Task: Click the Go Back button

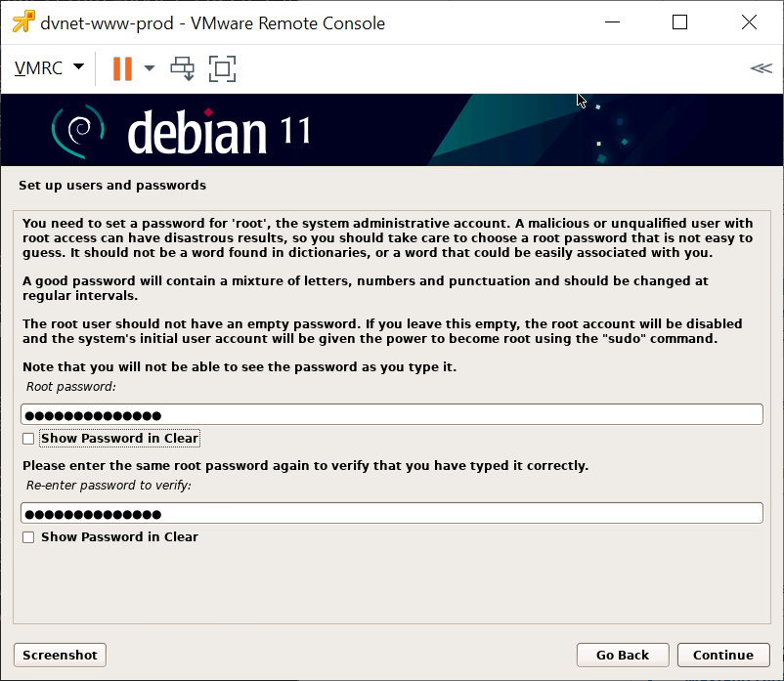Action: [622, 655]
